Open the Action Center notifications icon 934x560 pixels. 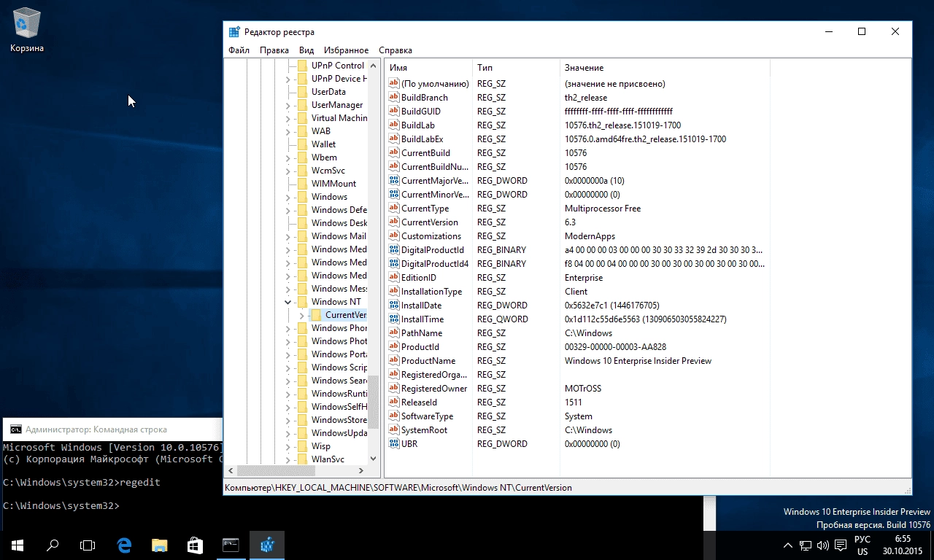(841, 545)
